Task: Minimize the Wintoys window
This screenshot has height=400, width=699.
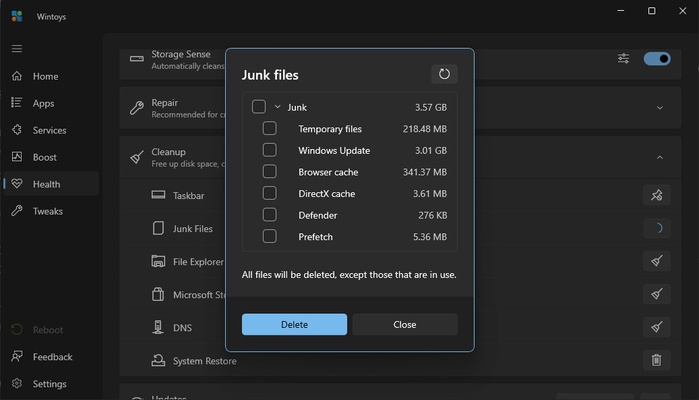Action: click(x=621, y=11)
